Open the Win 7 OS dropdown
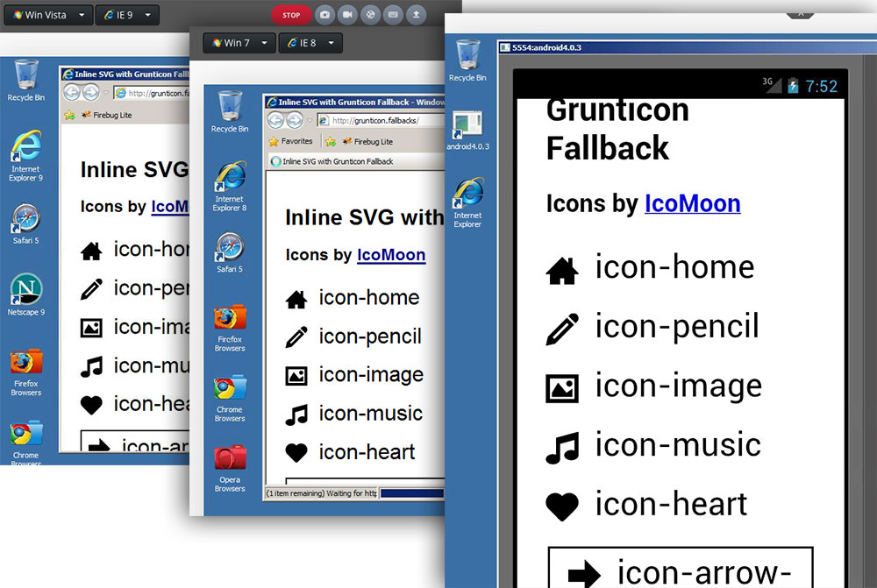Image resolution: width=877 pixels, height=588 pixels. pos(239,43)
